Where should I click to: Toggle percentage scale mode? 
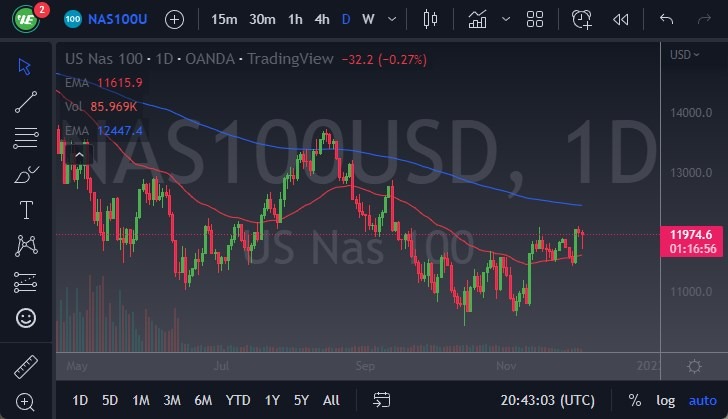tap(634, 400)
